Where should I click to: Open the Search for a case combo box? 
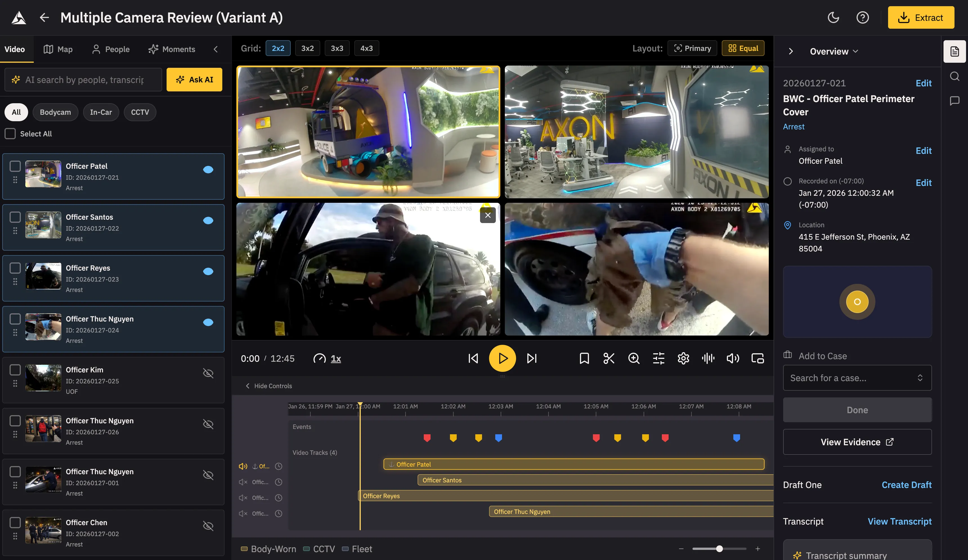[857, 378]
